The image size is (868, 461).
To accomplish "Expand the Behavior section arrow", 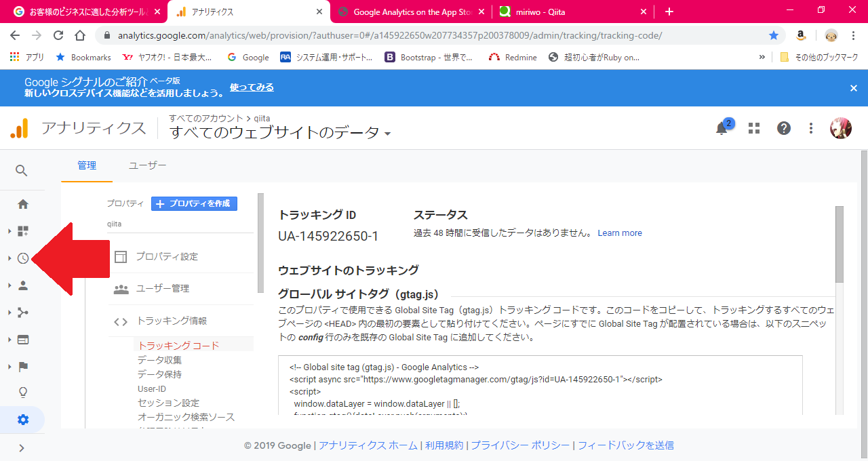I will [x=9, y=340].
